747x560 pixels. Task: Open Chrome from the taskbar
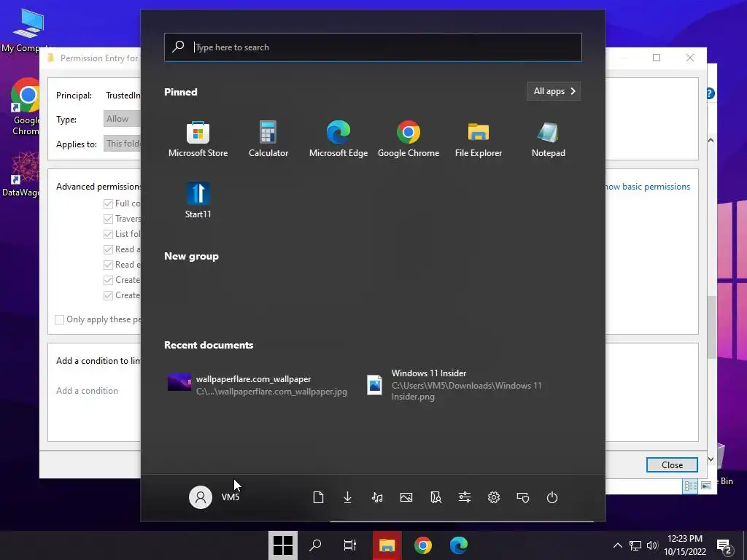point(423,545)
